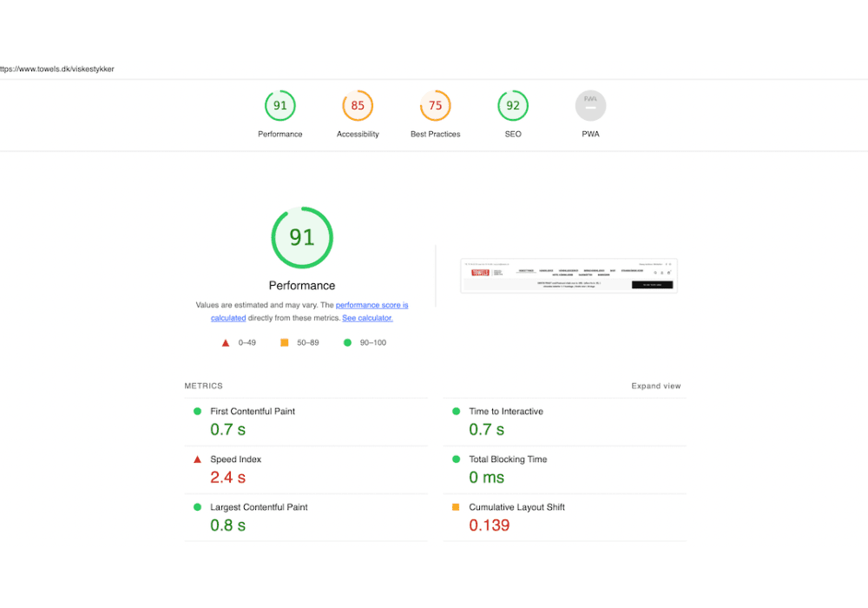Click the grayed-out PWA badge

coord(590,105)
